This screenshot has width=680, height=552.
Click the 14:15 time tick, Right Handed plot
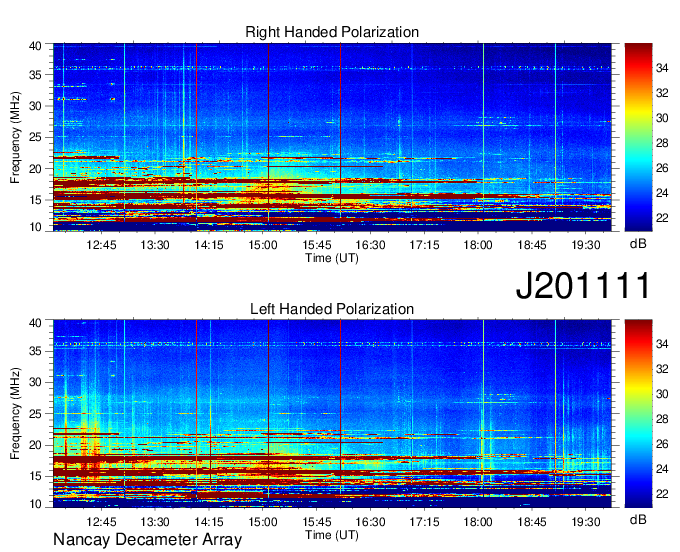click(209, 245)
